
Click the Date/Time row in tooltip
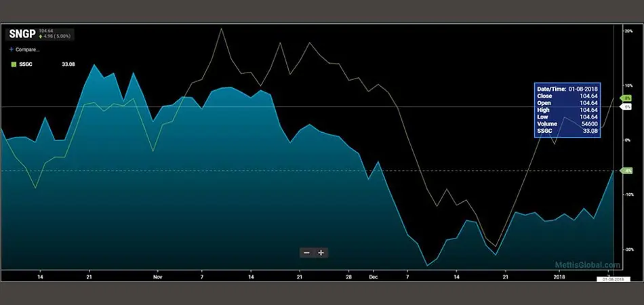click(x=567, y=89)
